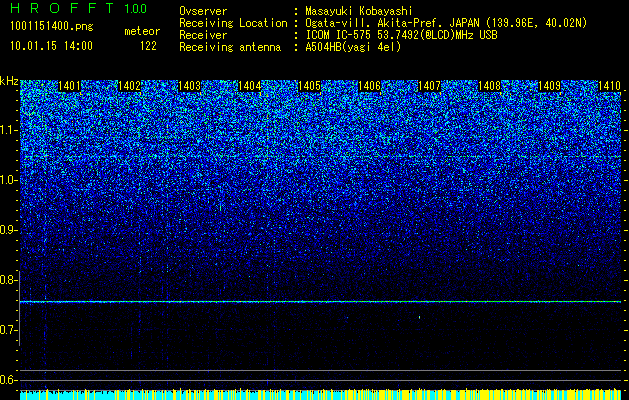
Task: Click the meteor count 122
Action: point(148,46)
